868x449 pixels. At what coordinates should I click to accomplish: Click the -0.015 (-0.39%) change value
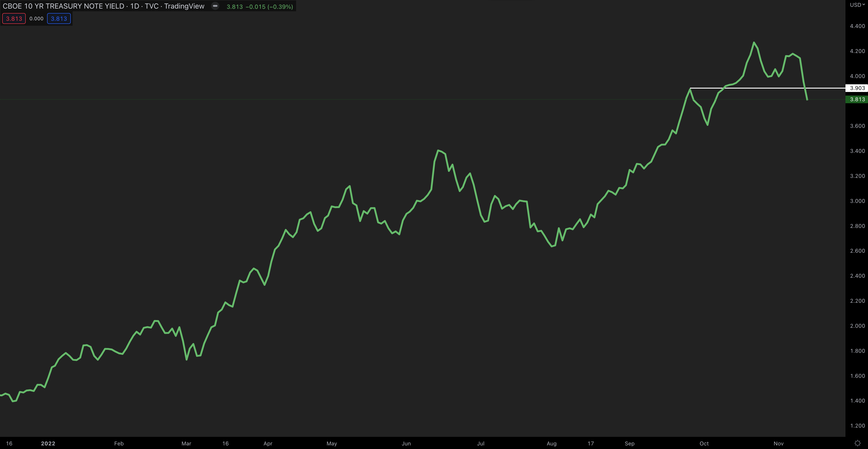tap(269, 7)
